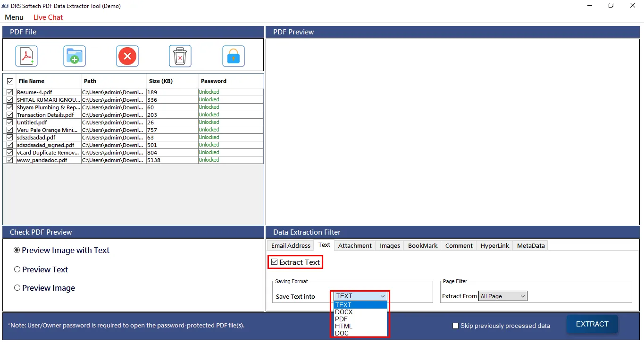644x343 pixels.
Task: Uncheck the Untitled.pdf row checkbox
Action: point(10,122)
